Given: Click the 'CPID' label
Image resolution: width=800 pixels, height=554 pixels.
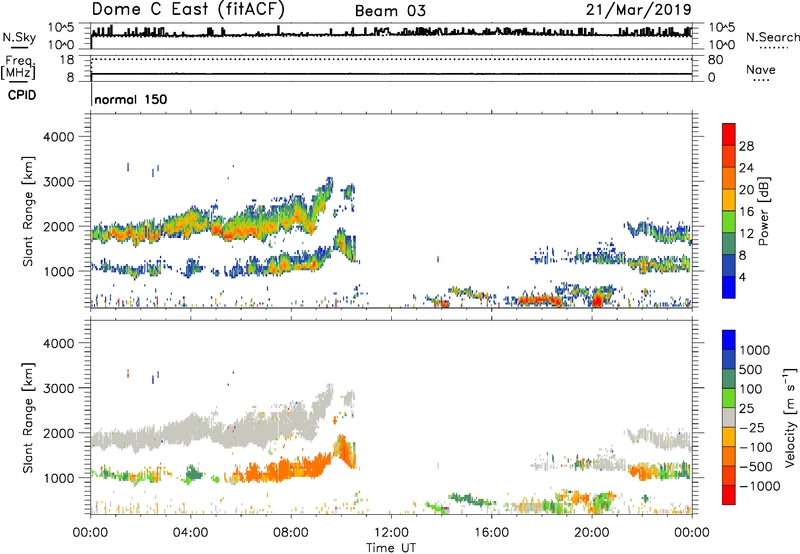Looking at the screenshot, I should click(22, 95).
